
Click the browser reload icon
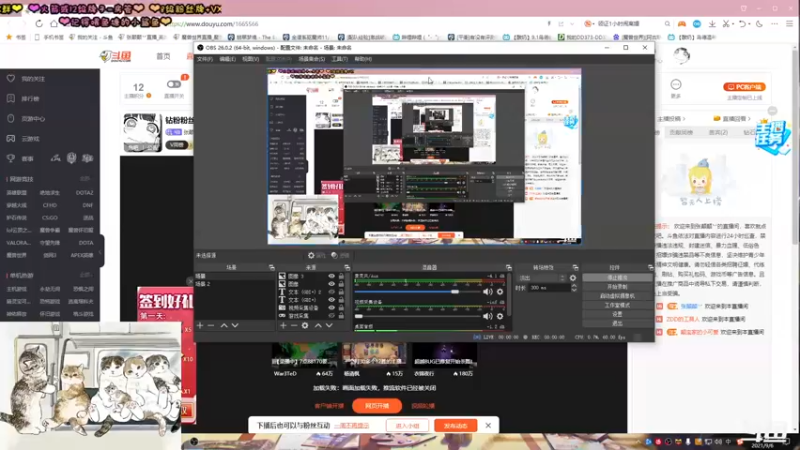pos(39,23)
